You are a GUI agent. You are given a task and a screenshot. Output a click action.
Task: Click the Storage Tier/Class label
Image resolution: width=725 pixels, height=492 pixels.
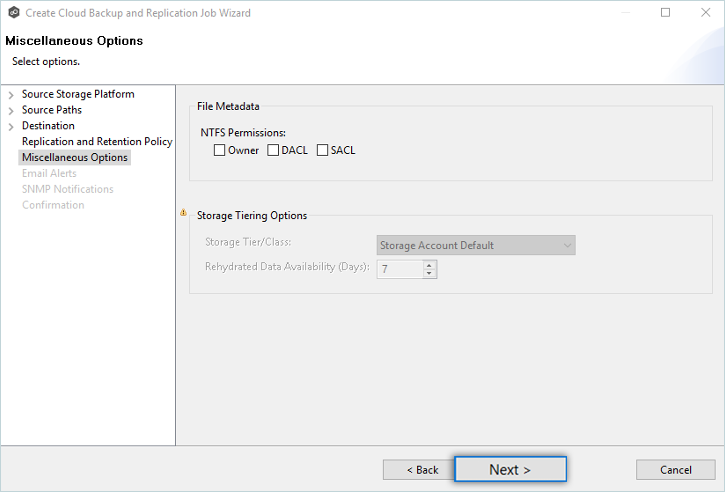[x=248, y=242]
